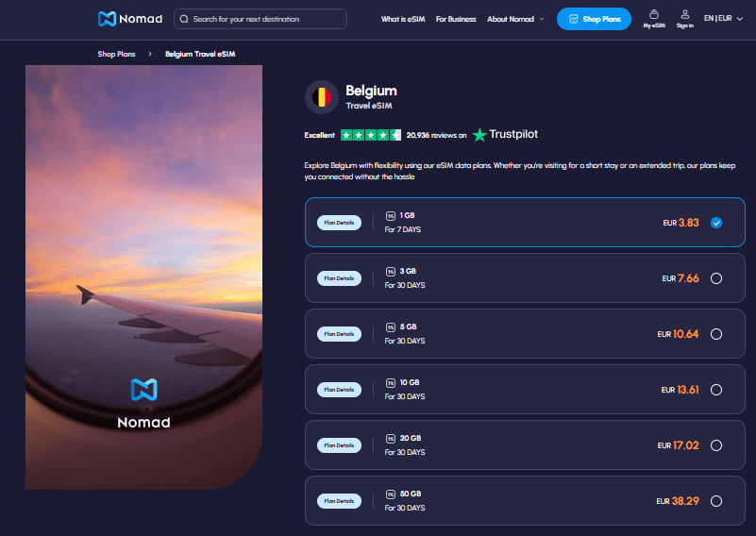Click the search magnifier icon
Image resolution: width=756 pixels, height=536 pixels.
click(184, 19)
